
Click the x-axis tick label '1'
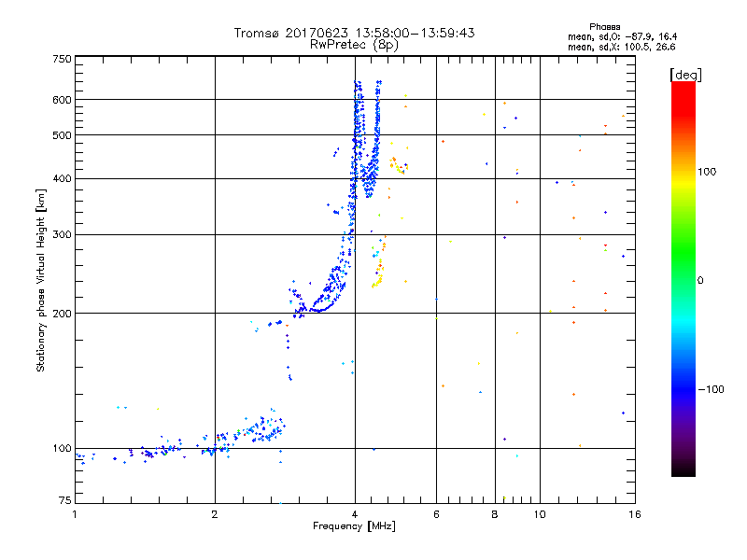(x=75, y=514)
